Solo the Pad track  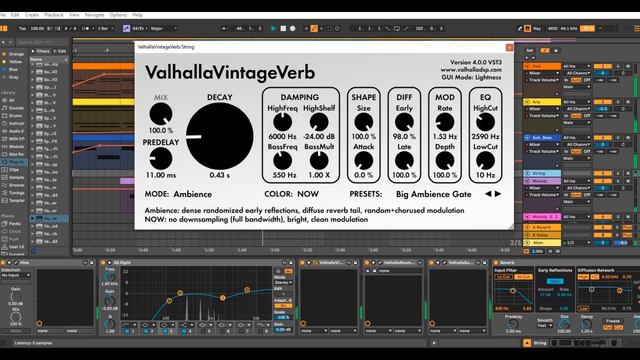point(618,66)
